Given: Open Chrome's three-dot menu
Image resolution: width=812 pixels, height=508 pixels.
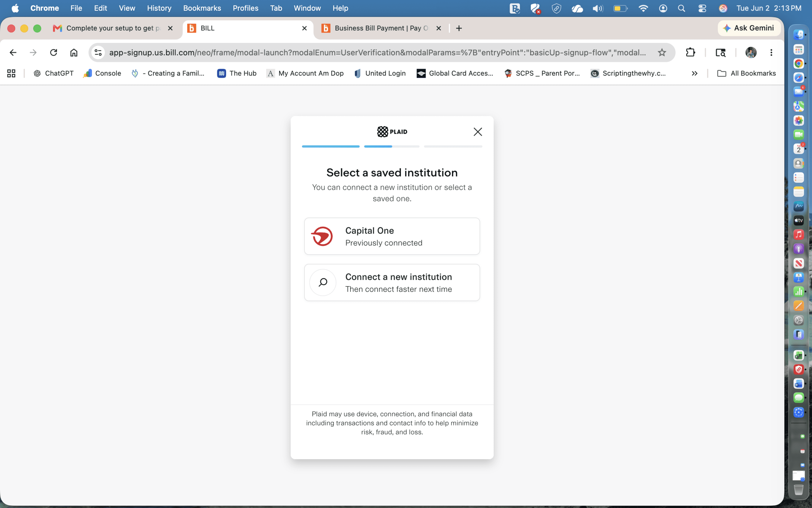Looking at the screenshot, I should pos(771,52).
